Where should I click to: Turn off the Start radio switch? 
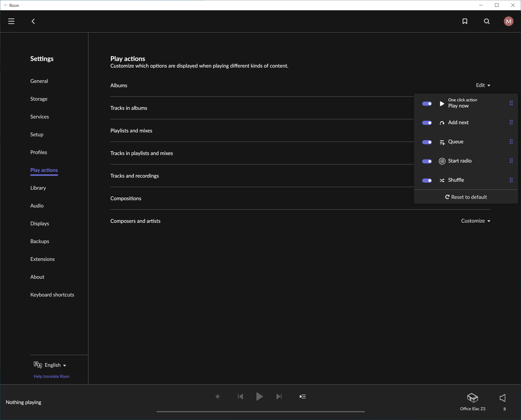[x=427, y=161]
